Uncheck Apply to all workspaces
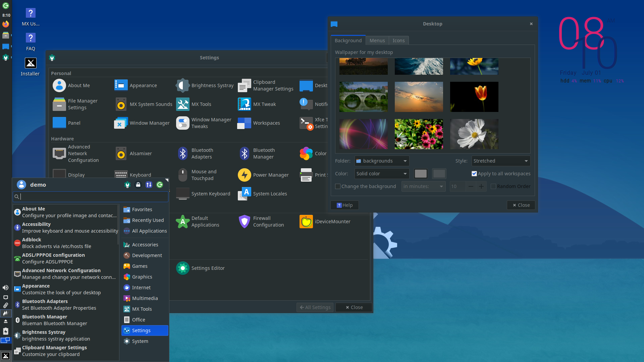Viewport: 644px width, 362px height. [474, 174]
